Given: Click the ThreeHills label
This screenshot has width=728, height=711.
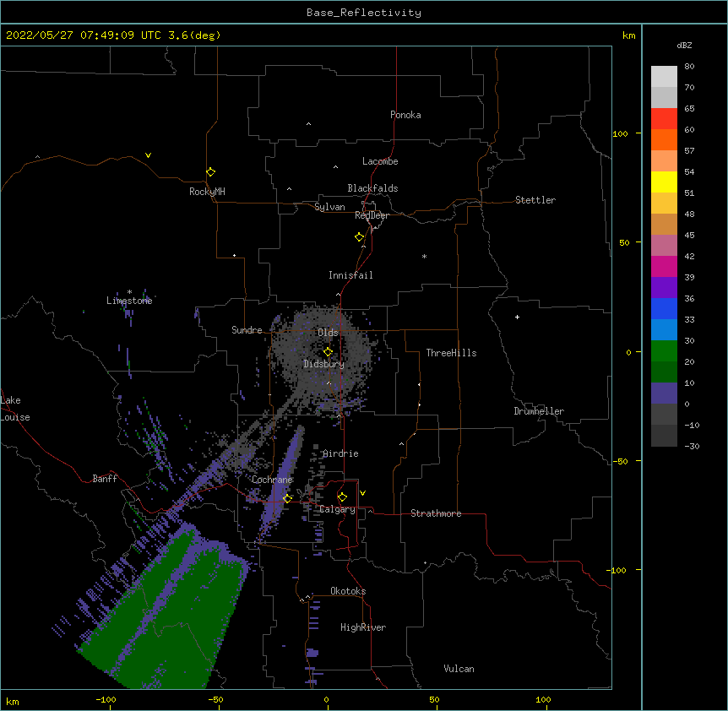Looking at the screenshot, I should [451, 353].
